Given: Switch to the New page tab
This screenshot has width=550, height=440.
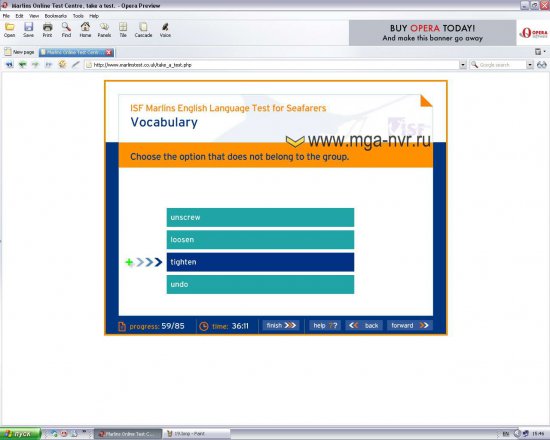Looking at the screenshot, I should coord(20,52).
